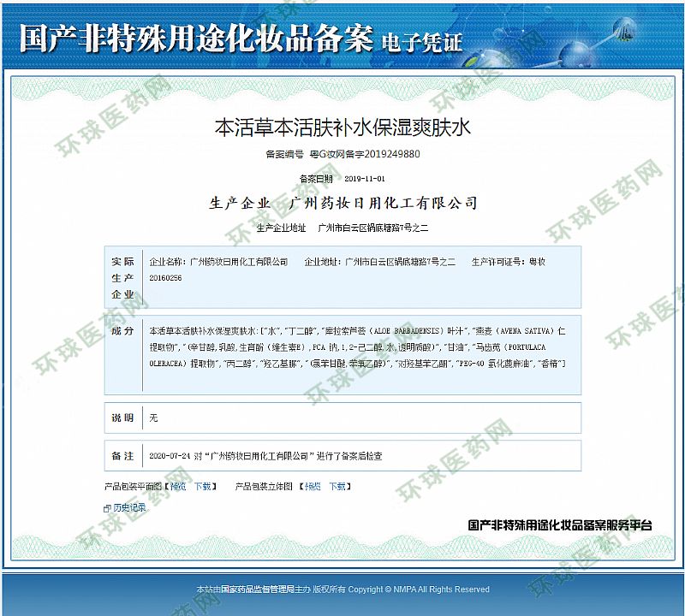Preview the 产品包装平面图 image
685x616 pixels.
pos(178,486)
